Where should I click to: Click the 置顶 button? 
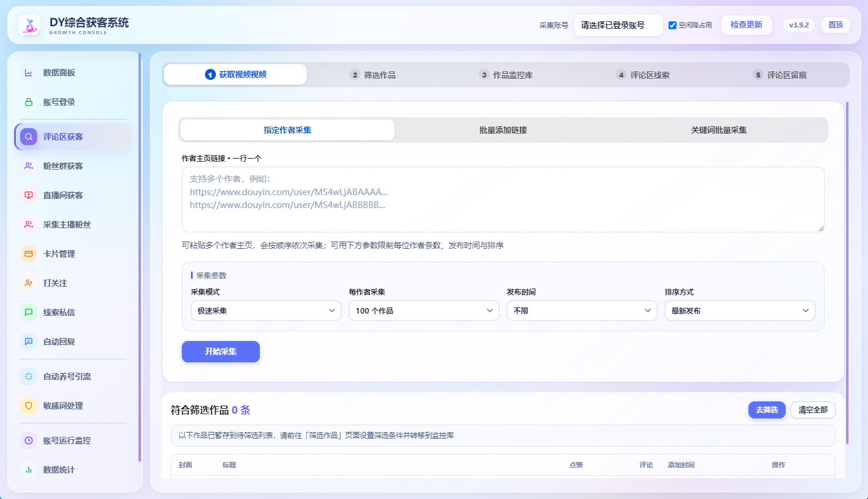point(836,25)
